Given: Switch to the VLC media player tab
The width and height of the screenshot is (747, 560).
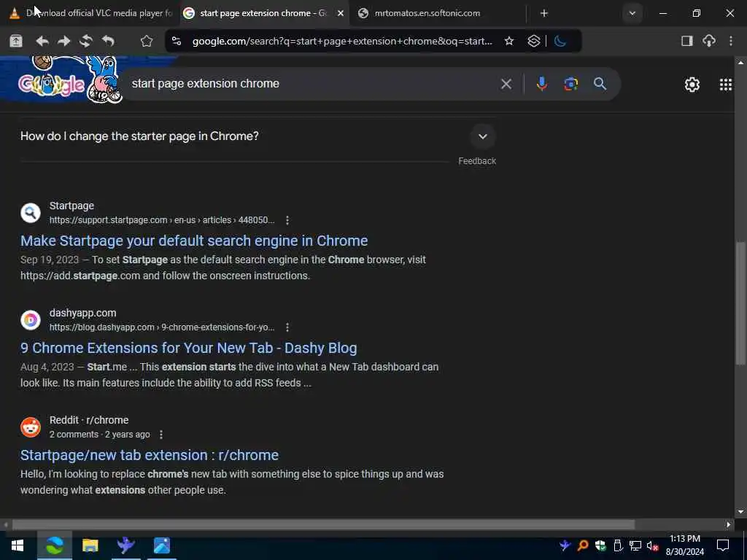Looking at the screenshot, I should [x=90, y=13].
